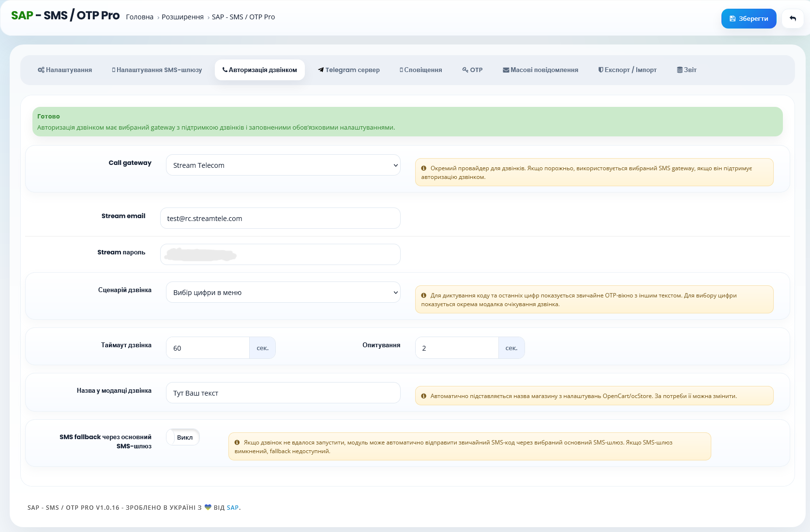Open the OTP tab

(473, 70)
